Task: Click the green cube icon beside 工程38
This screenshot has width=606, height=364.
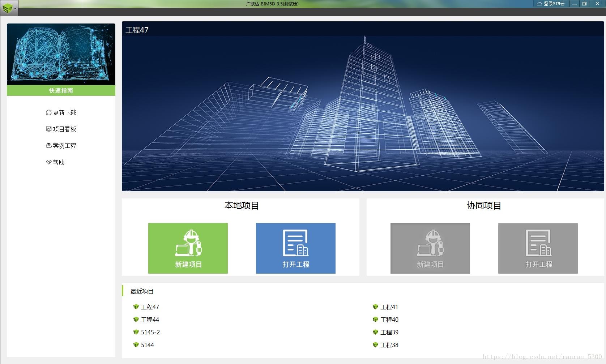Action: point(375,345)
